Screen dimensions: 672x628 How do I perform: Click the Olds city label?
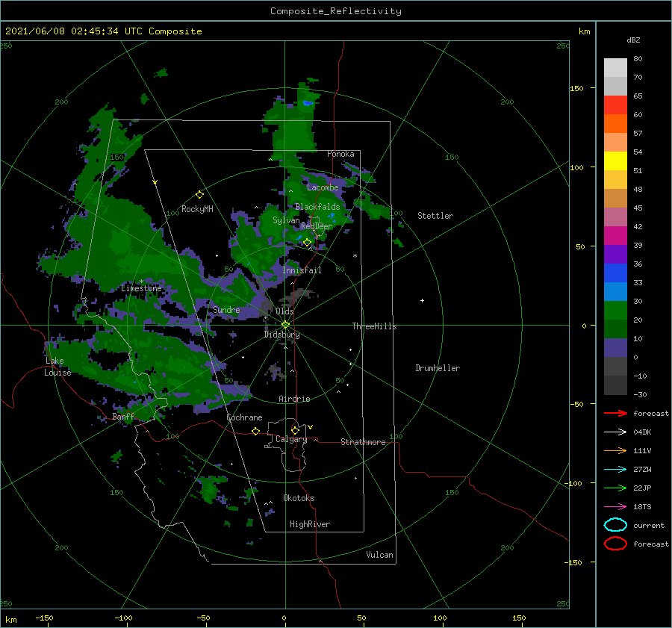[284, 311]
